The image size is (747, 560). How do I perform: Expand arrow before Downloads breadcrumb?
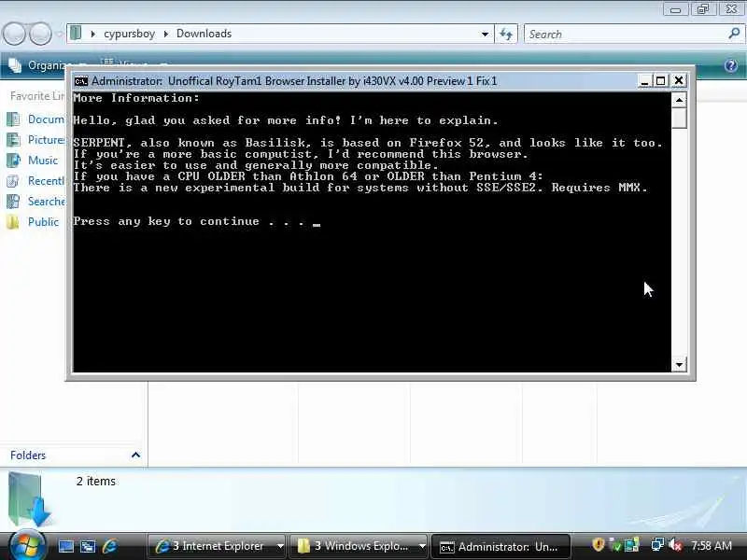pos(166,34)
